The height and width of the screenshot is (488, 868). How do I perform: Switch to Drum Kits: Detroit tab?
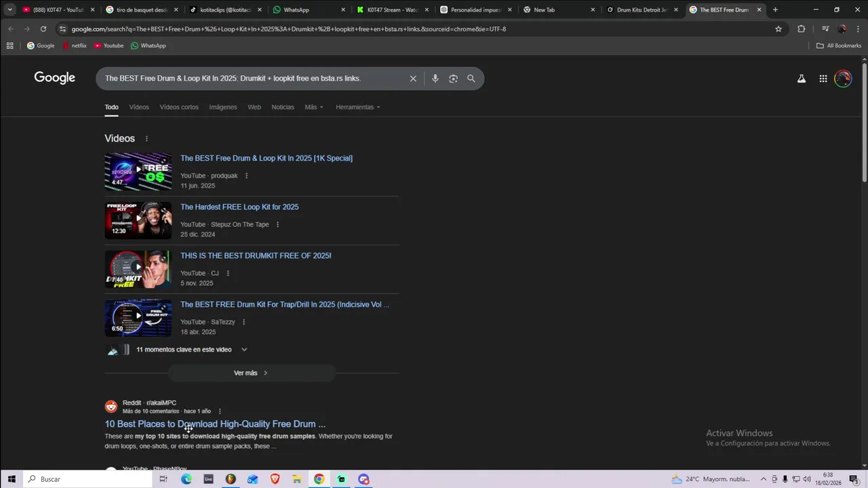(x=642, y=9)
